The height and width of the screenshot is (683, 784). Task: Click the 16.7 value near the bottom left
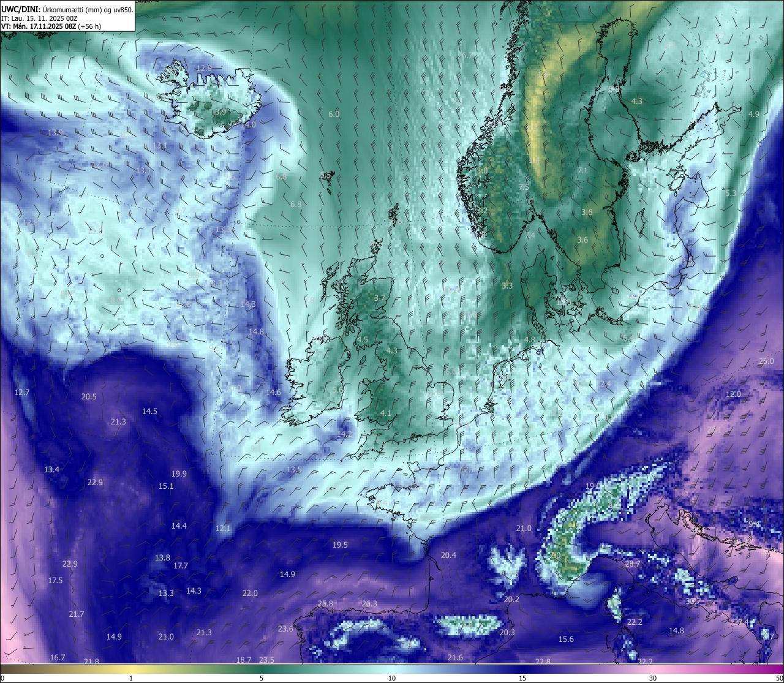pyautogui.click(x=58, y=658)
